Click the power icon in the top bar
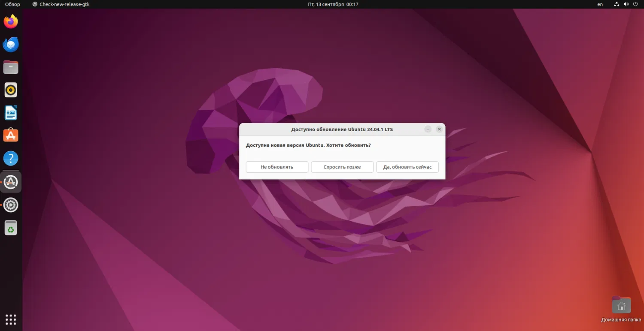Viewport: 644px width, 331px height. click(636, 4)
